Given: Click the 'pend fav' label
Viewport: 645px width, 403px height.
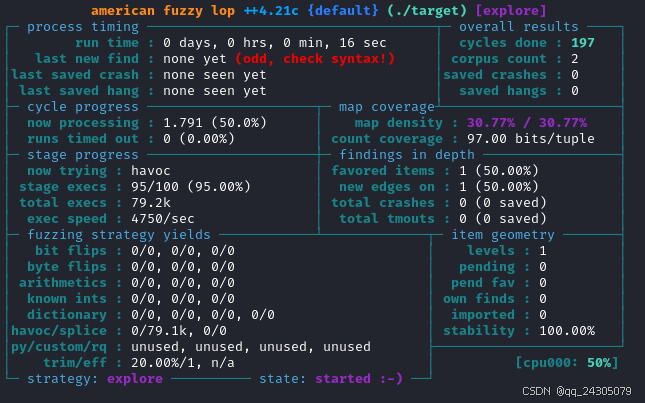Looking at the screenshot, I should [x=483, y=283].
